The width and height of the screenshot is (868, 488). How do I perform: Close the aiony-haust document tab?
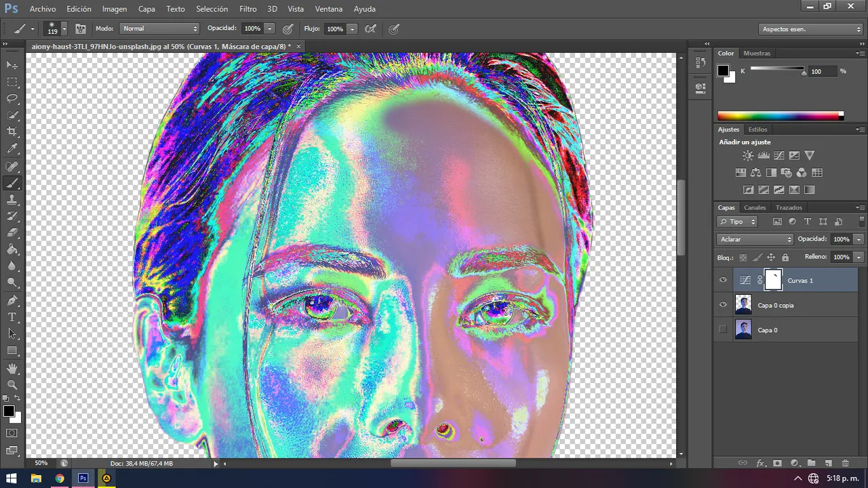tap(298, 46)
